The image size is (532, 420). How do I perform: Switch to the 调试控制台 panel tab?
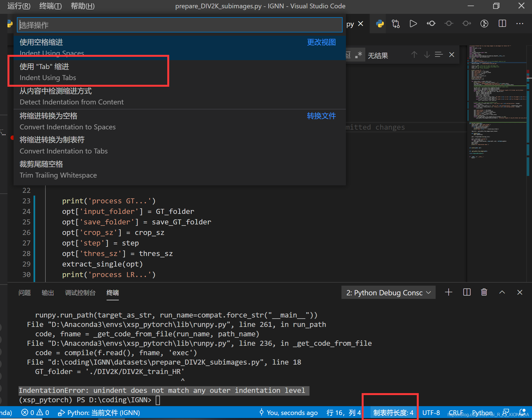pyautogui.click(x=80, y=293)
